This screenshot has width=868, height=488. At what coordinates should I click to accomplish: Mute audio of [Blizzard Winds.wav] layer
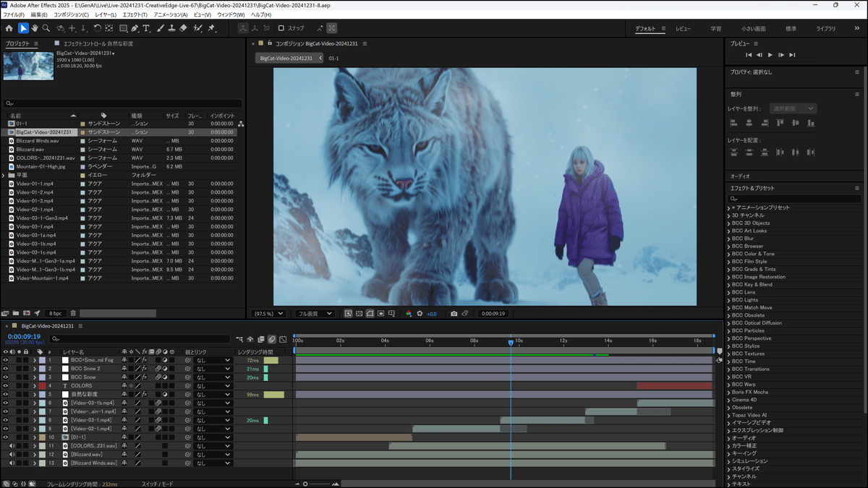pyautogui.click(x=12, y=463)
